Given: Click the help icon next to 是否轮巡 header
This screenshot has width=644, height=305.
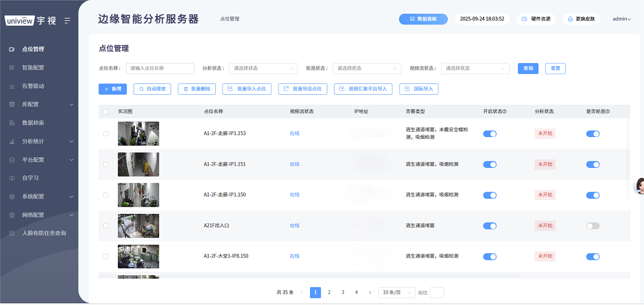Looking at the screenshot, I should point(608,112).
